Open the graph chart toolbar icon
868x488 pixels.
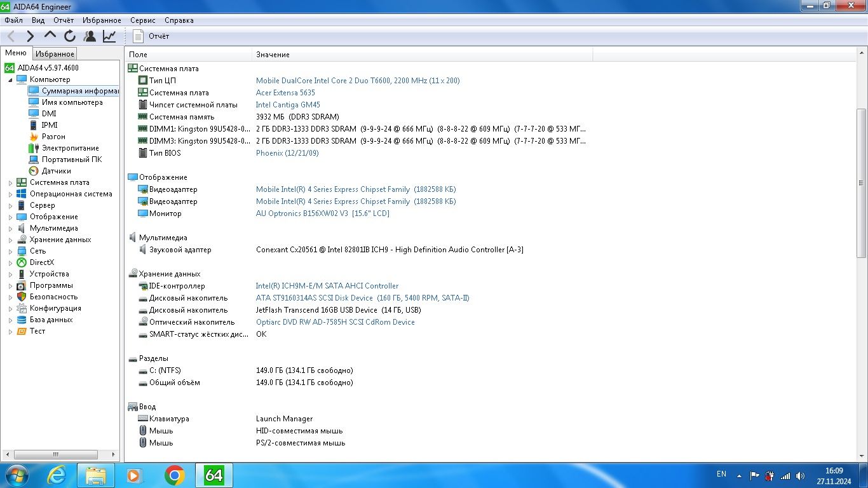coord(109,36)
